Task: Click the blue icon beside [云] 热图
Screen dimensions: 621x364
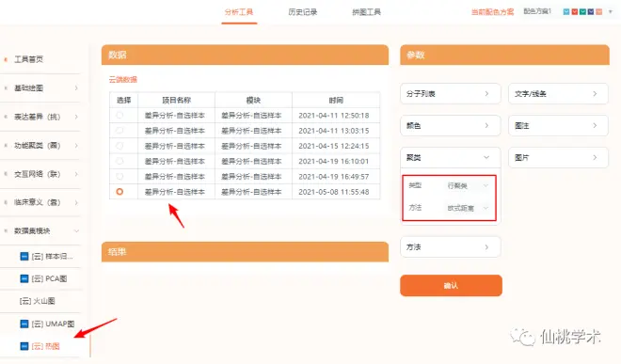Action: pos(24,346)
